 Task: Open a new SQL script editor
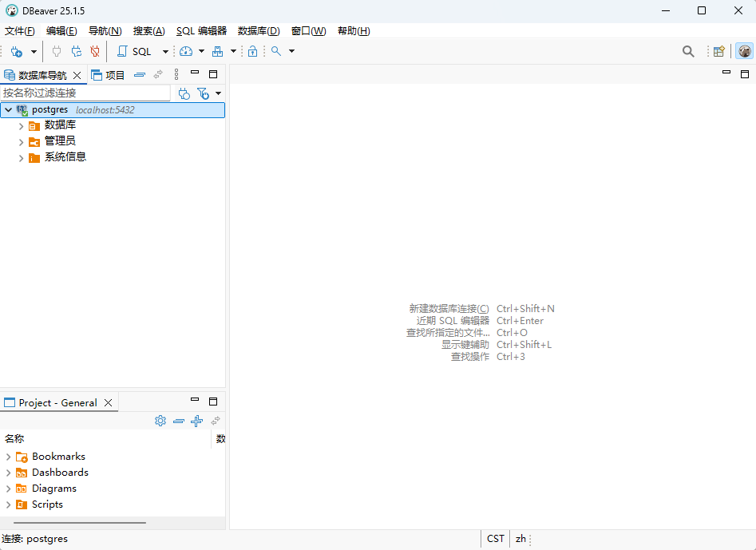(135, 52)
